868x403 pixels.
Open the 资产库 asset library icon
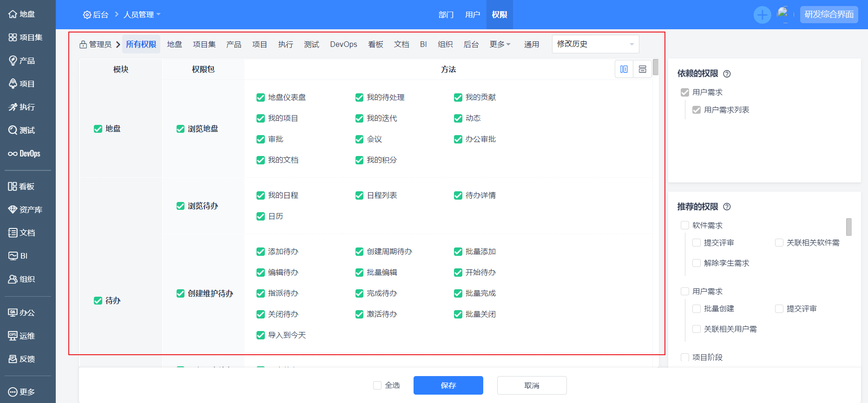pos(13,210)
